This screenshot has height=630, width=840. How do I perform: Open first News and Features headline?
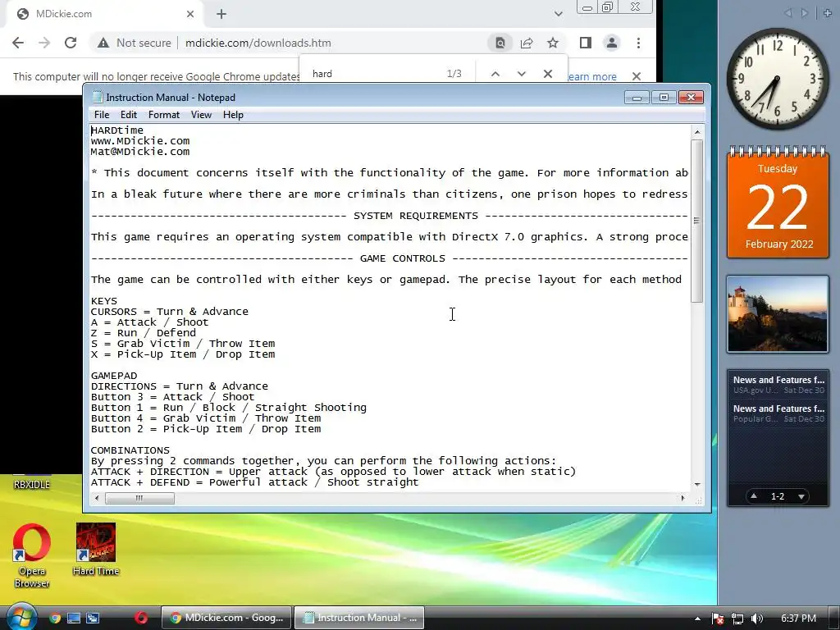click(778, 385)
